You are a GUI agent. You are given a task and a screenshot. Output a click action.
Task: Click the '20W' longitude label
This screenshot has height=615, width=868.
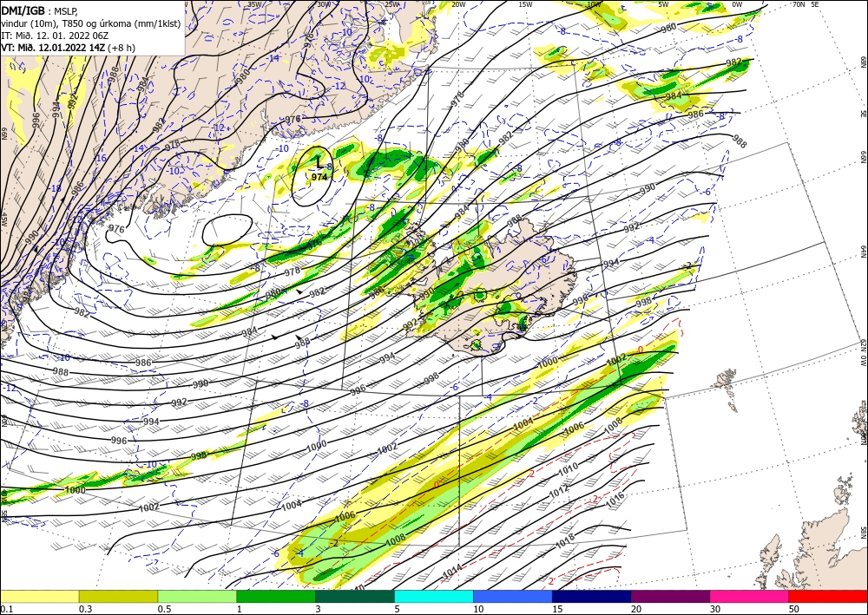coord(458,4)
